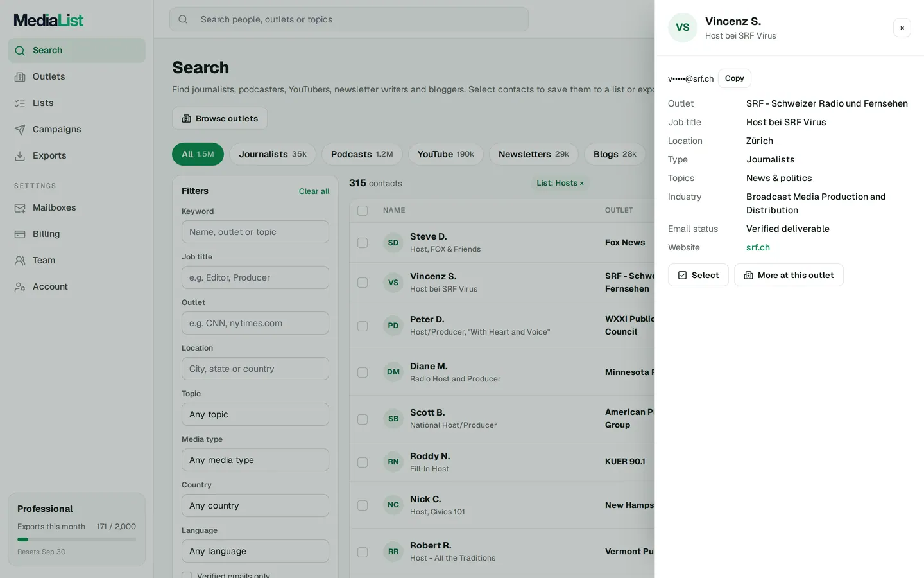This screenshot has height=578, width=924.
Task: Open the Team person icon
Action: 20,260
